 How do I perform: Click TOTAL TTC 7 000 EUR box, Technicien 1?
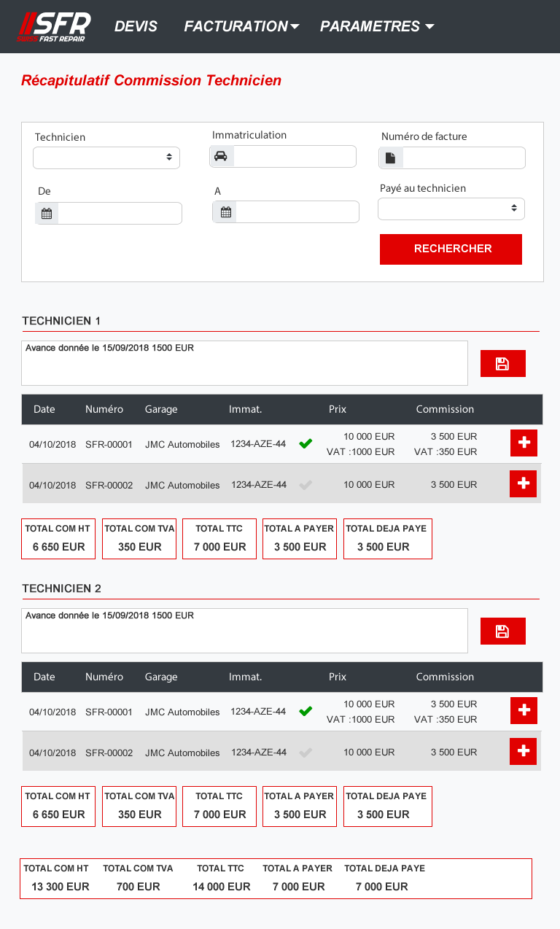[219, 539]
